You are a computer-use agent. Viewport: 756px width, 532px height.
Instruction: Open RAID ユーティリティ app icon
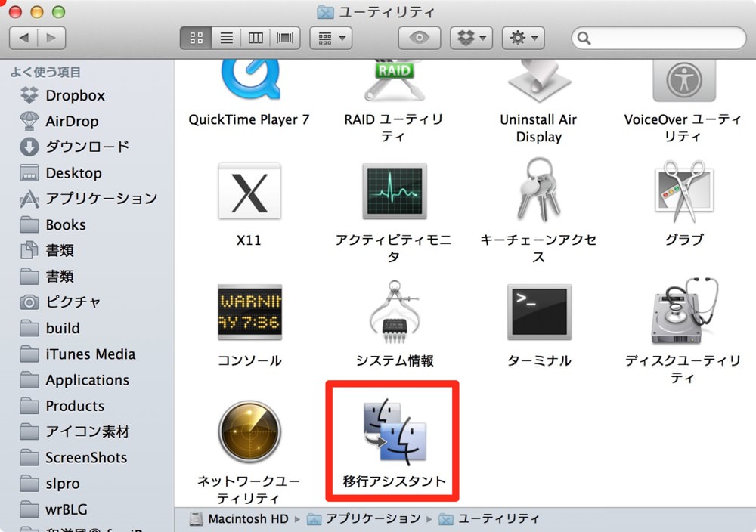pos(395,80)
